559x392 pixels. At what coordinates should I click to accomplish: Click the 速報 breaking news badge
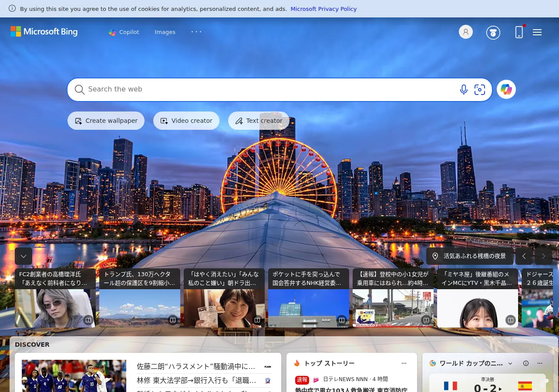click(x=302, y=380)
